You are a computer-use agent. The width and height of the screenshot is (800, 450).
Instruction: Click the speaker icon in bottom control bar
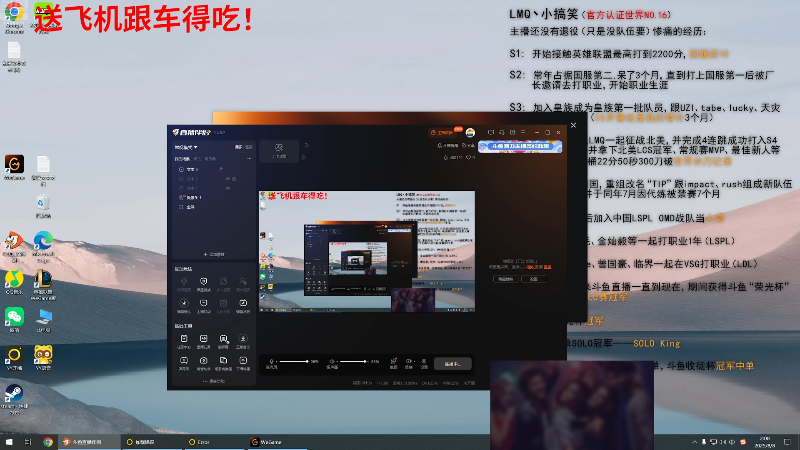click(332, 362)
